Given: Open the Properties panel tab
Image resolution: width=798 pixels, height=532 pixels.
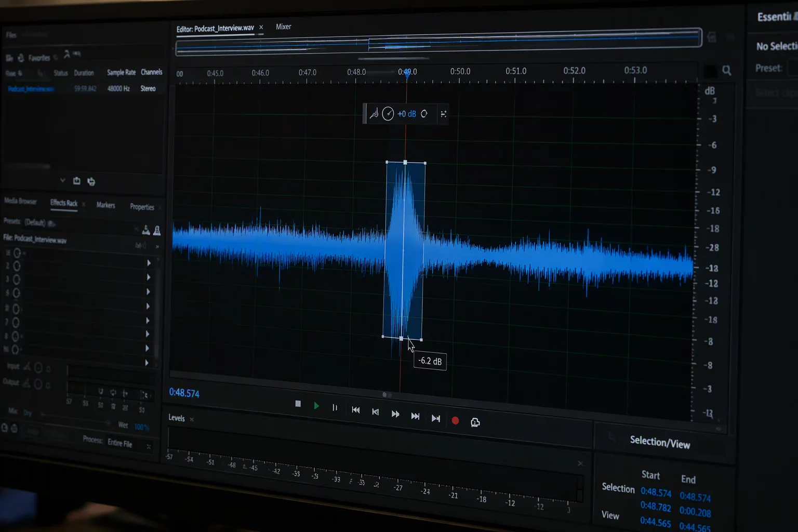Looking at the screenshot, I should [142, 207].
